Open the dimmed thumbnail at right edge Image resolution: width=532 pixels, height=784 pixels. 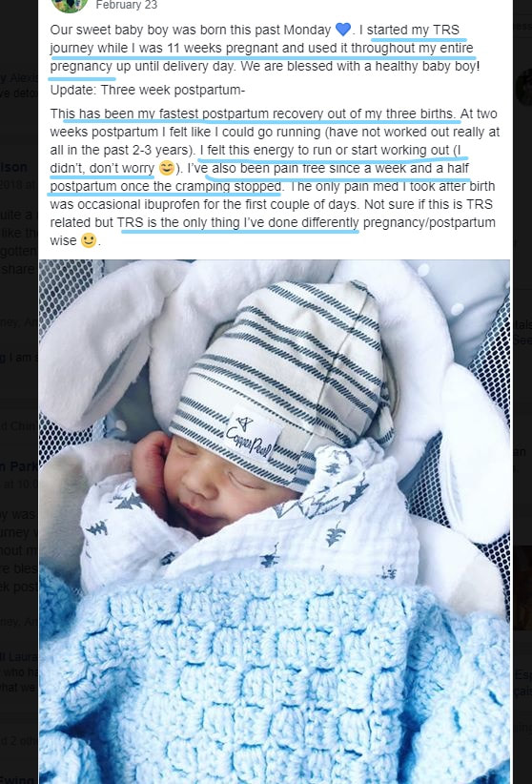(x=522, y=588)
